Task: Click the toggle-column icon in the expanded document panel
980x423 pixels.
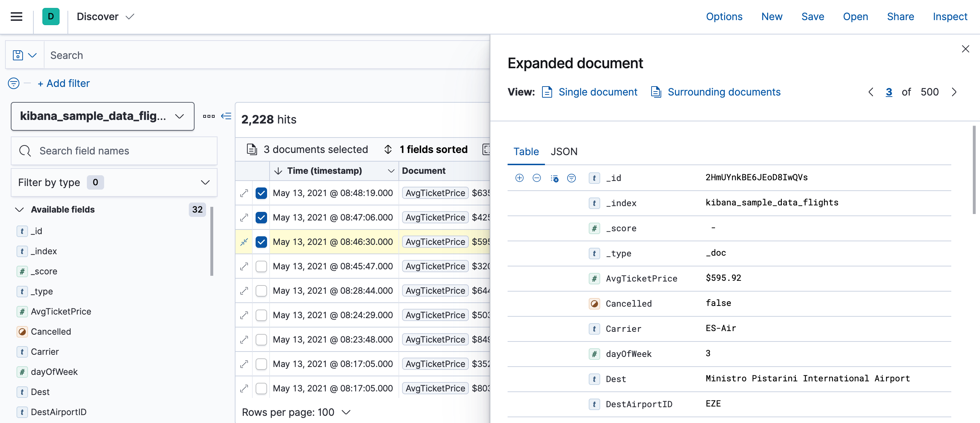Action: [x=554, y=178]
